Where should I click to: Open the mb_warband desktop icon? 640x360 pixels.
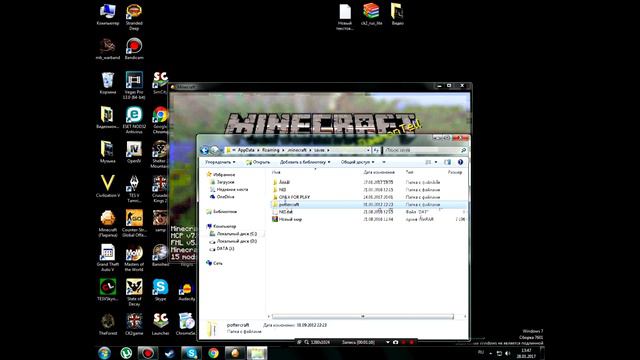point(108,49)
